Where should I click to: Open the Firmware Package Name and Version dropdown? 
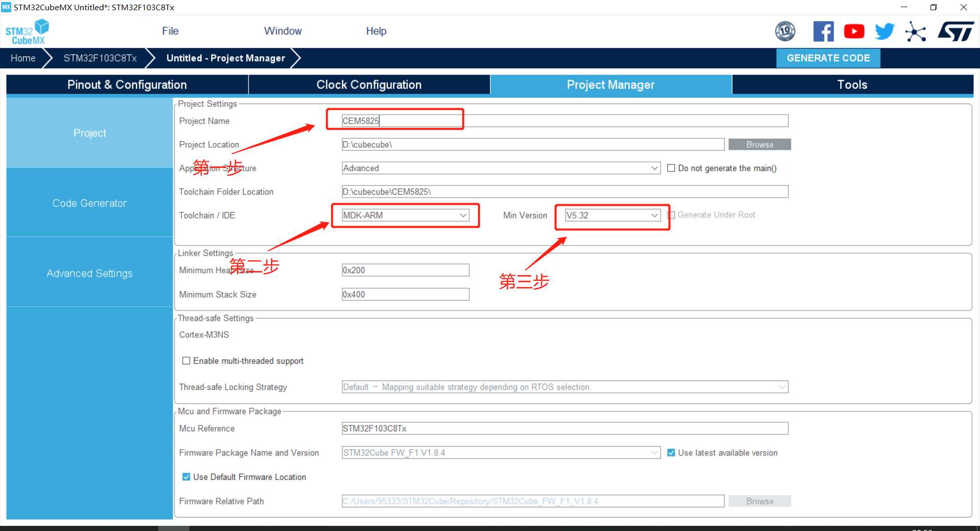tap(501, 452)
